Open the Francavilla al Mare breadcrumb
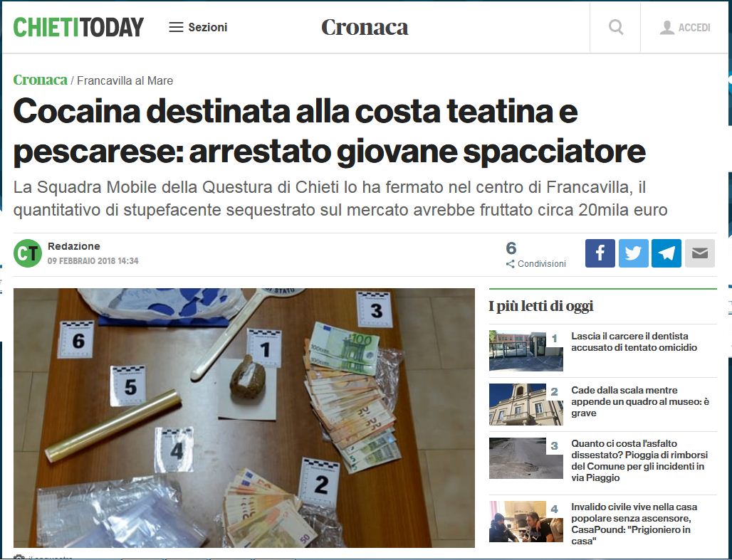The height and width of the screenshot is (560, 732). click(x=125, y=80)
